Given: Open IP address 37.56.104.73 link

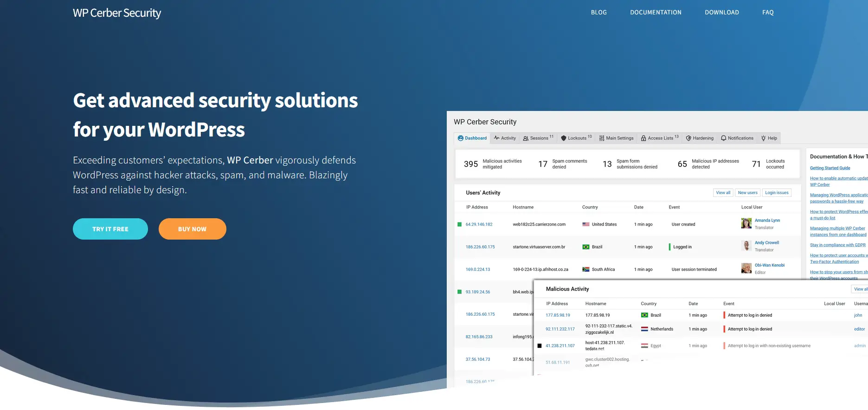Looking at the screenshot, I should click(x=478, y=359).
